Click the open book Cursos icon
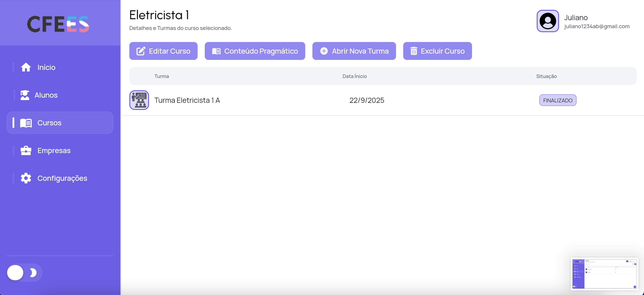This screenshot has height=295, width=644. coord(26,123)
